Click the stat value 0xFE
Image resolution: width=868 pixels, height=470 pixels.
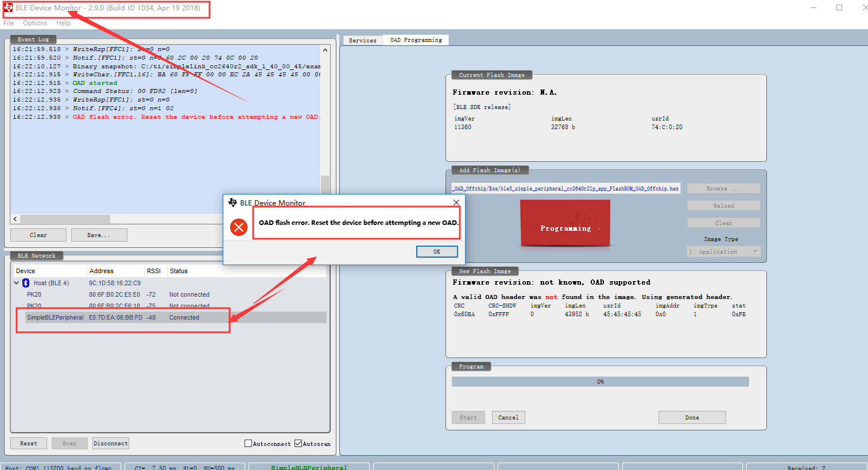point(739,314)
